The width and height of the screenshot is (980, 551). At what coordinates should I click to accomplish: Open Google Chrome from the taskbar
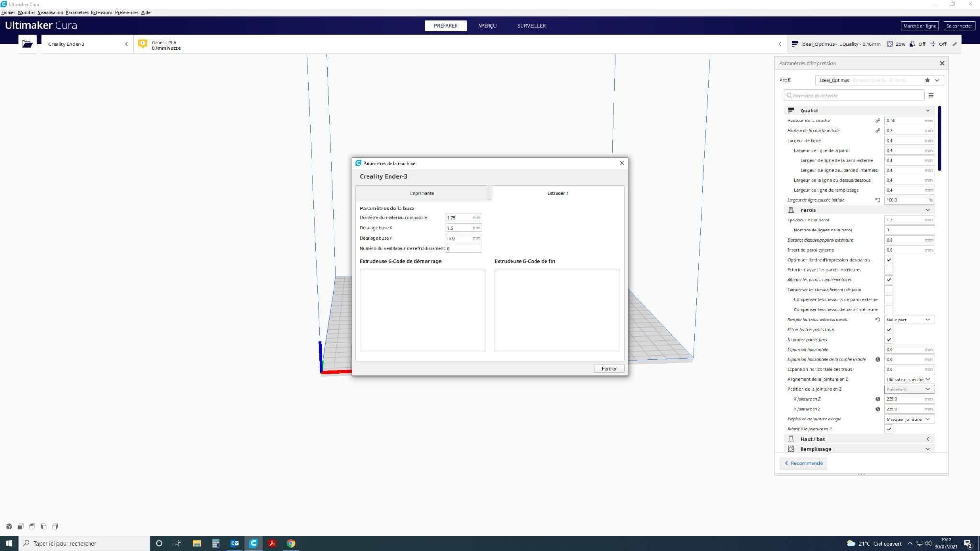point(291,543)
